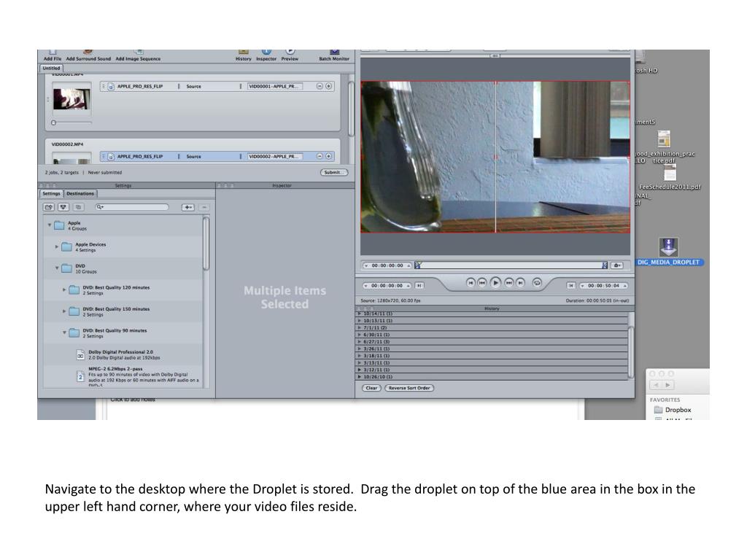Click go to previous marker control
This screenshot has height=560, width=747.
pyautogui.click(x=471, y=283)
